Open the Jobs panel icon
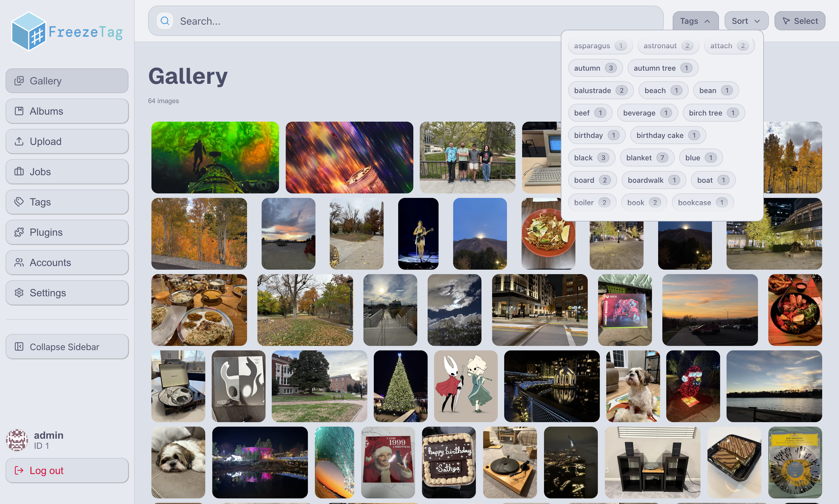Screen dimensions: 839x504 coord(19,171)
